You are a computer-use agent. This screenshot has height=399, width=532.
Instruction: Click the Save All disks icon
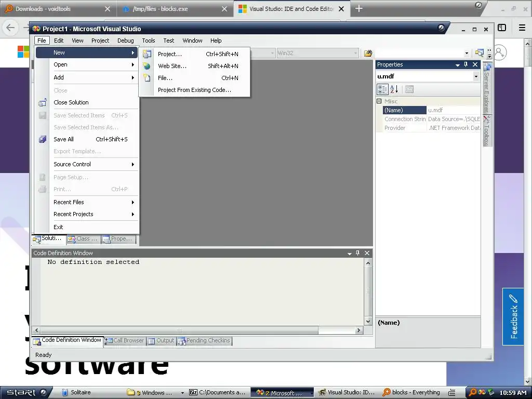[x=43, y=139]
